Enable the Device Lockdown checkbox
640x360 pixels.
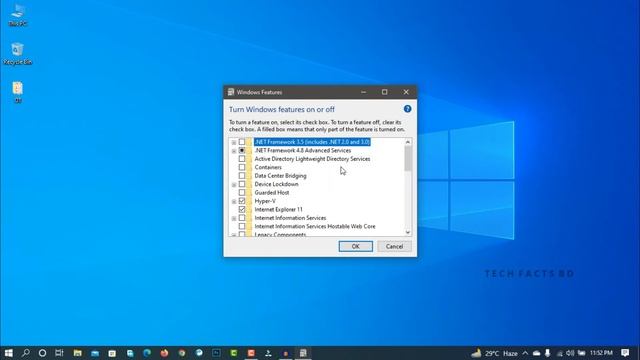pos(242,184)
